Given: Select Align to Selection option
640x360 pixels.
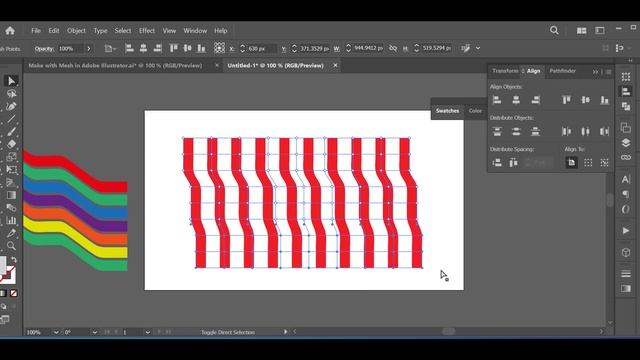Looking at the screenshot, I should click(588, 163).
